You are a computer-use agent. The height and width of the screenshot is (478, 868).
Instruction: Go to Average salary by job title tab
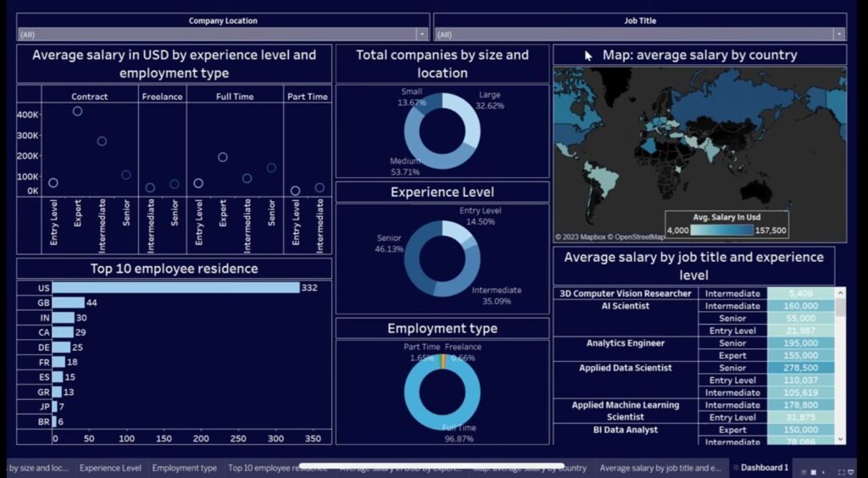point(659,468)
